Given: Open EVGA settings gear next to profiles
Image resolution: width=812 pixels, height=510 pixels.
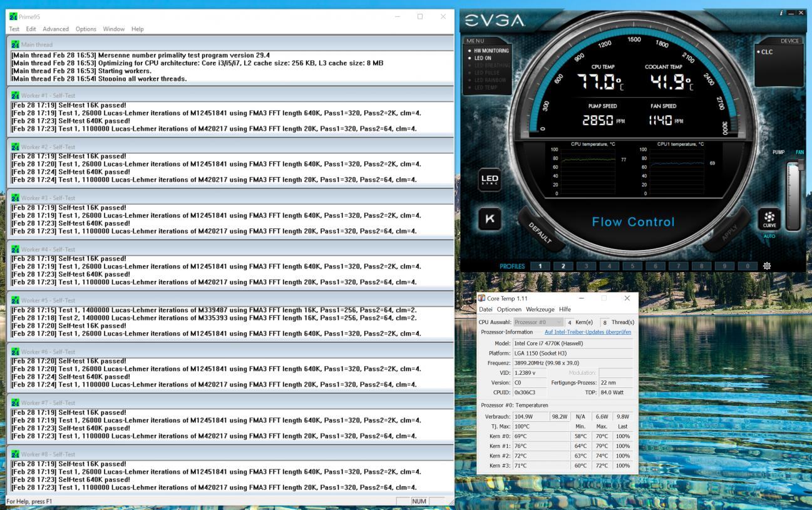Looking at the screenshot, I should click(x=767, y=266).
